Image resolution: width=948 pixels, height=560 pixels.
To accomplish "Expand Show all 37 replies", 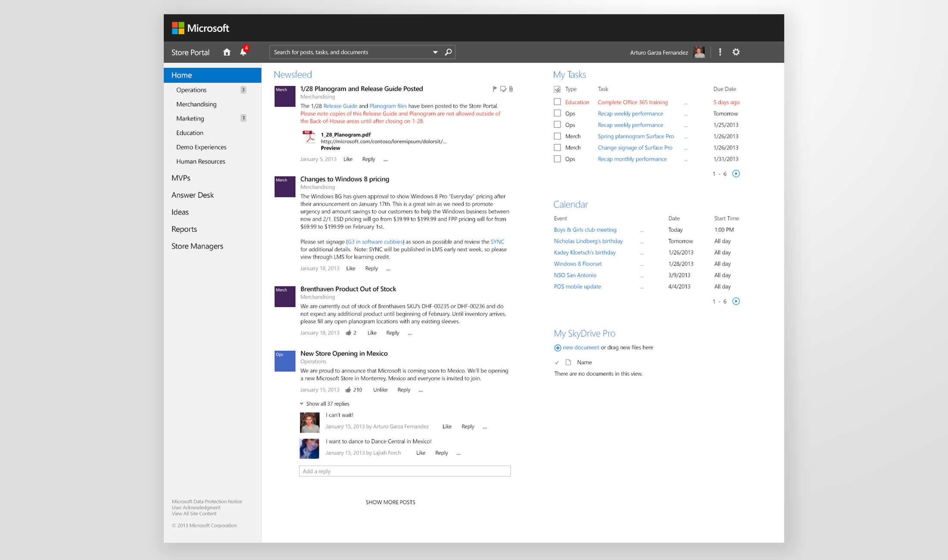I will [325, 404].
